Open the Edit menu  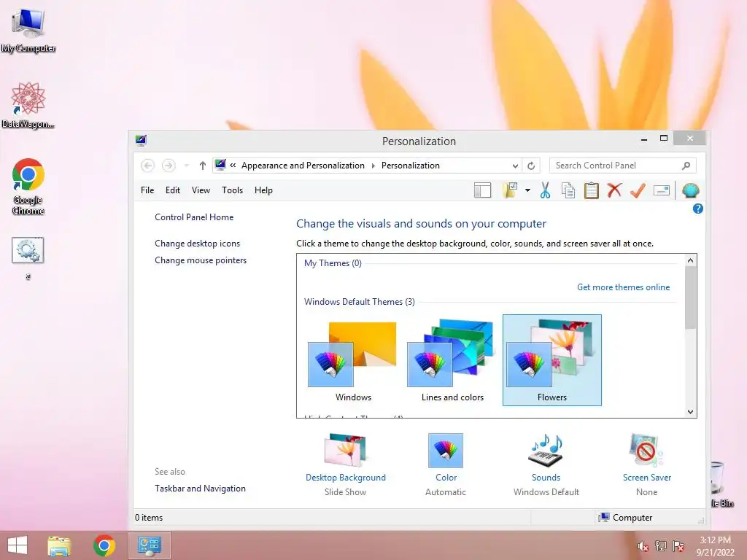pyautogui.click(x=172, y=190)
